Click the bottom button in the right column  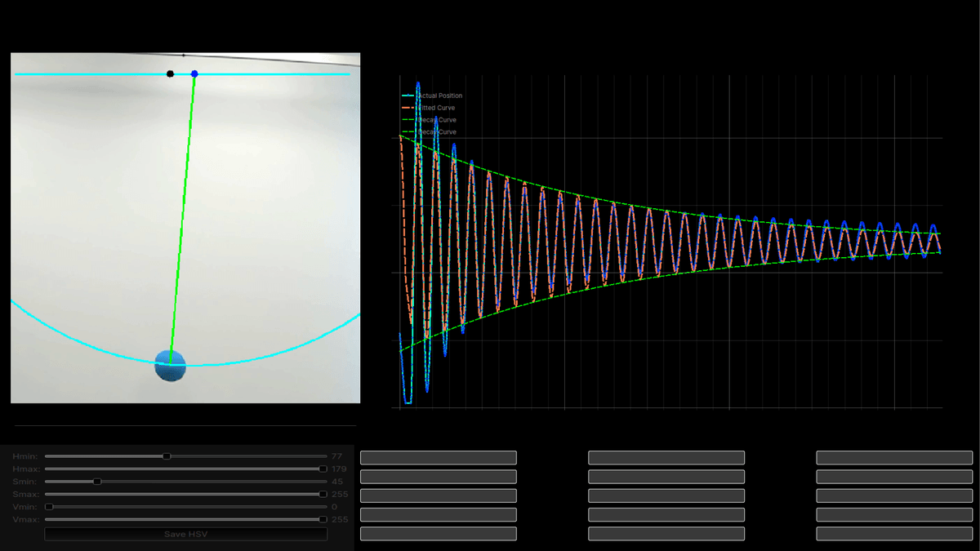point(893,533)
